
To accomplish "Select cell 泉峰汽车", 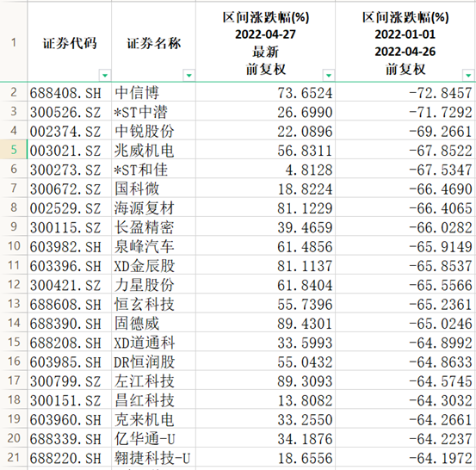I will [x=153, y=246].
